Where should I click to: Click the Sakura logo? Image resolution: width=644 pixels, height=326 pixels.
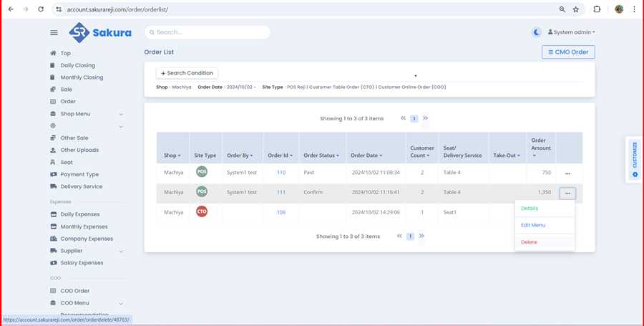(x=100, y=32)
